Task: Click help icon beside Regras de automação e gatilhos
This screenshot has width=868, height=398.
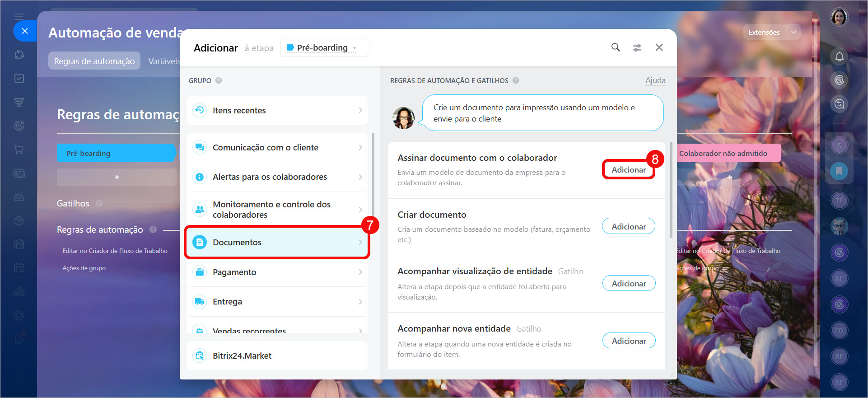Action: click(516, 80)
